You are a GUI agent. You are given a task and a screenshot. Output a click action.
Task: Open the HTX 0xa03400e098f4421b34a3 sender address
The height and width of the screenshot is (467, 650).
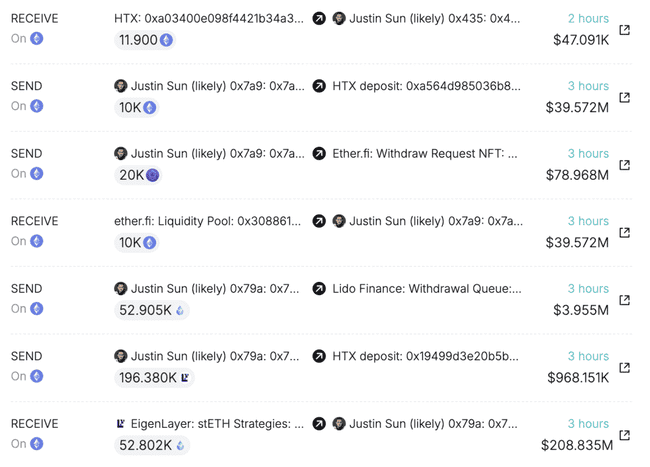209,19
